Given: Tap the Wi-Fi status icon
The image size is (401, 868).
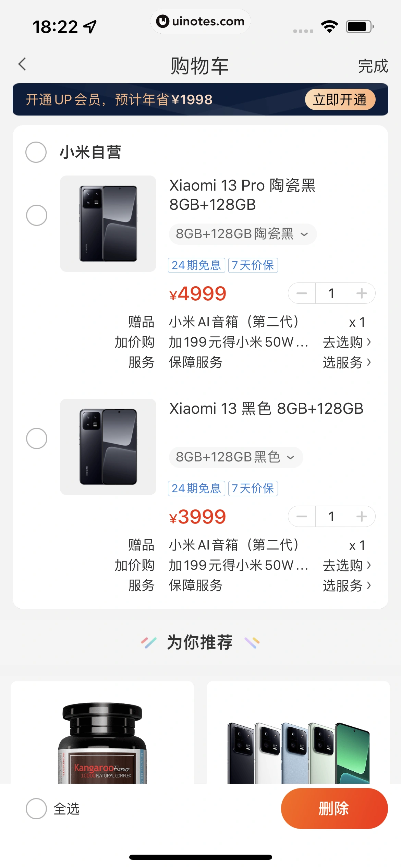Looking at the screenshot, I should (x=329, y=27).
